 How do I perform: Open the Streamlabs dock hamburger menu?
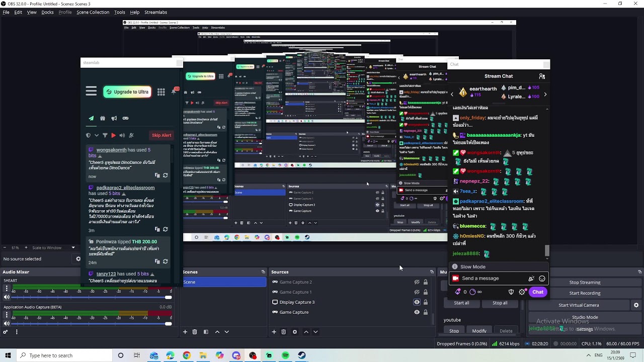tap(91, 92)
